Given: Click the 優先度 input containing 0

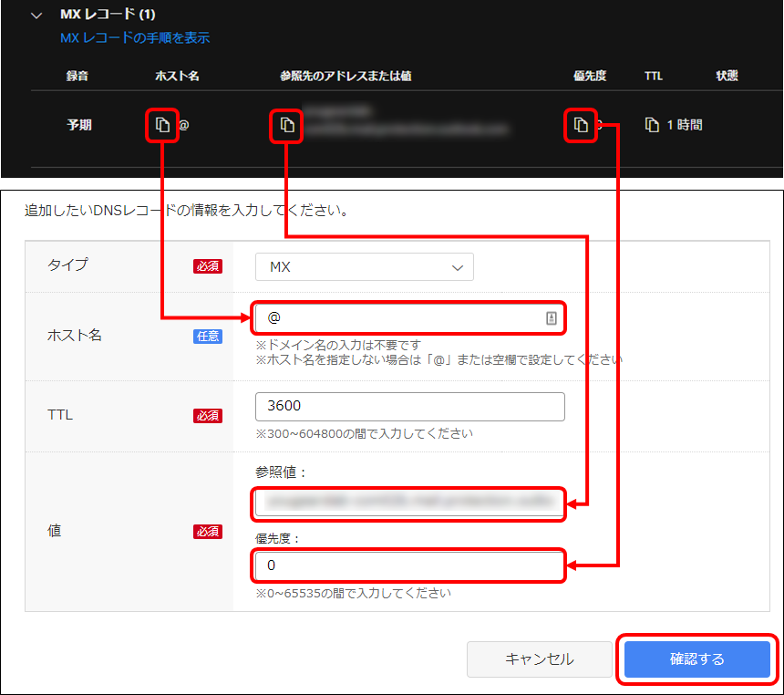Looking at the screenshot, I should [x=408, y=566].
